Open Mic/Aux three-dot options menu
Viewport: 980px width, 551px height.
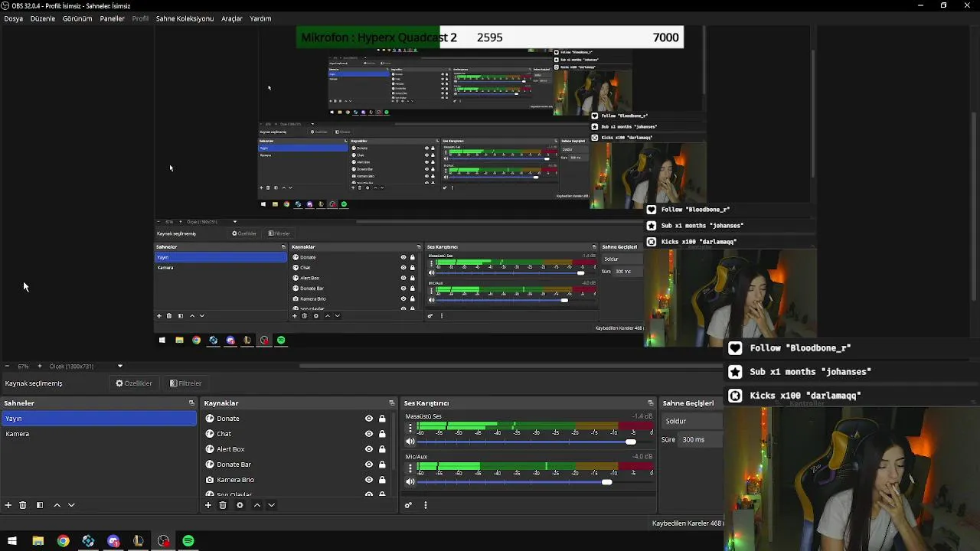tap(410, 468)
